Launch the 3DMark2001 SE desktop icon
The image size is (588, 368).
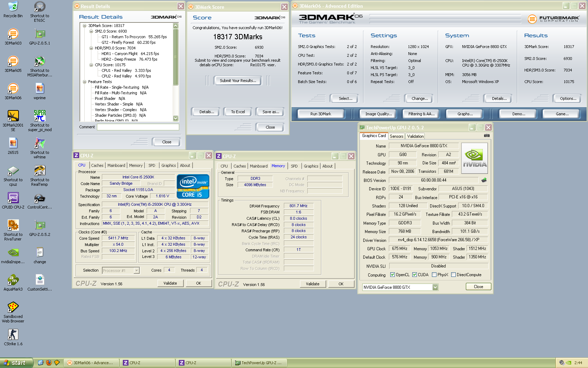click(x=13, y=121)
